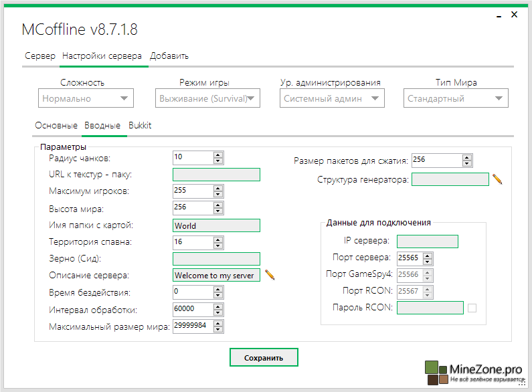Open the Тип Мира world type dropdown
Viewport: 532px width, 392px height.
point(456,98)
